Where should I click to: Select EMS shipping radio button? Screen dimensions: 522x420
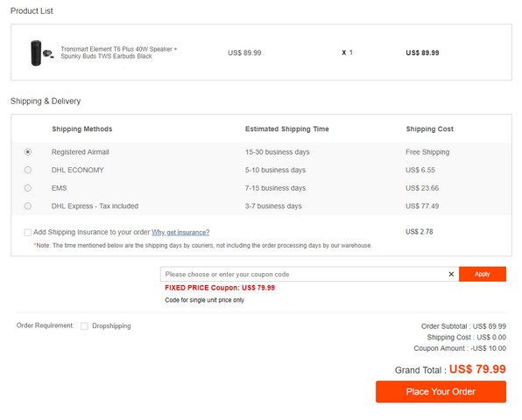click(x=28, y=188)
